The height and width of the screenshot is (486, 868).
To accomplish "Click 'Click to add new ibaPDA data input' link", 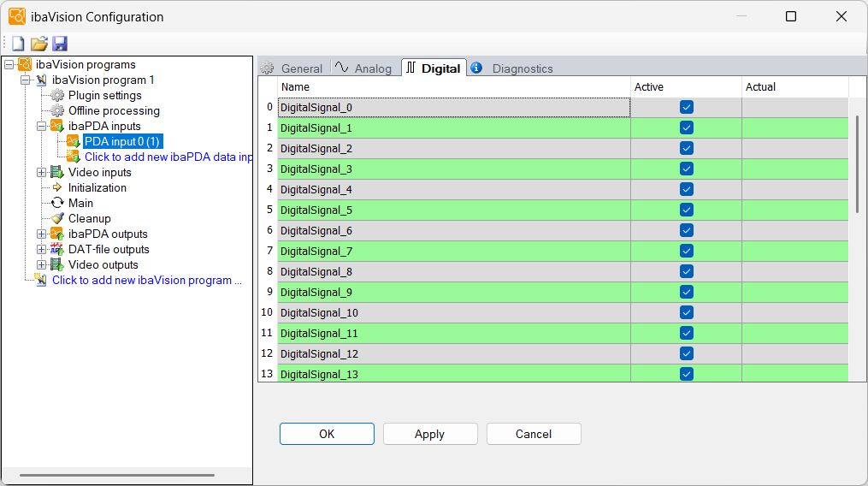I will [x=168, y=157].
